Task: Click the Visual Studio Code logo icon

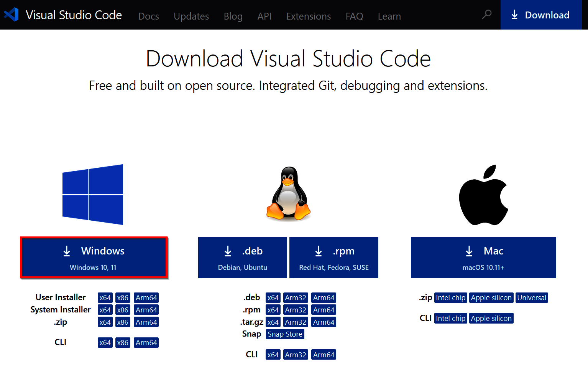Action: tap(11, 15)
